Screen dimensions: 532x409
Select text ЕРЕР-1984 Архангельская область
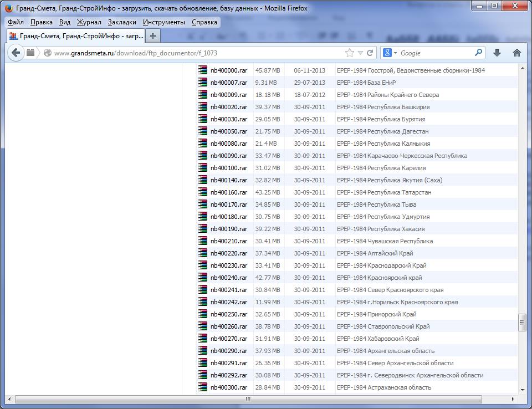pos(386,351)
